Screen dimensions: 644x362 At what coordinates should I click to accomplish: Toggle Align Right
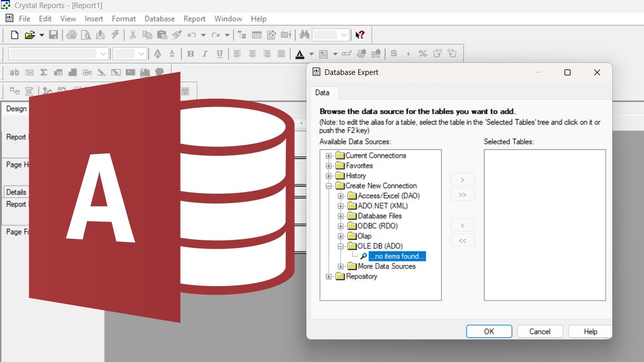point(267,54)
